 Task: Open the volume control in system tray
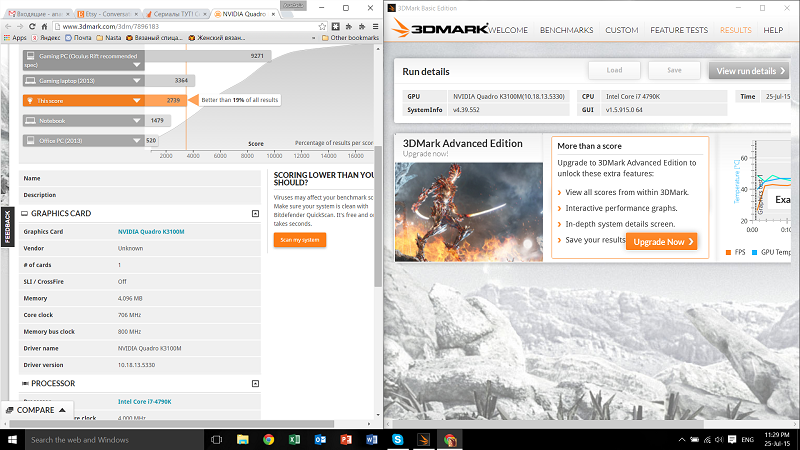[x=719, y=439]
